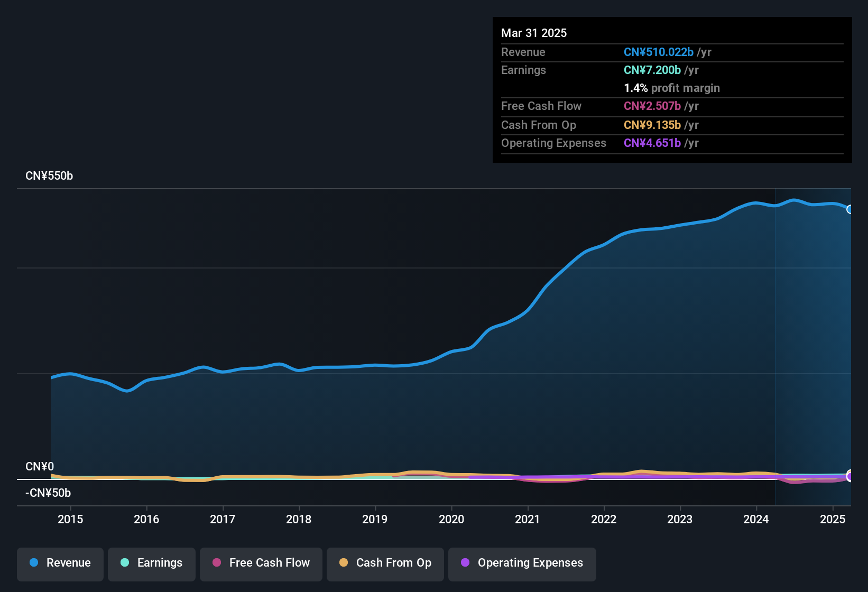868x592 pixels.
Task: Select the circular marker ending the Revenue line
Action: (850, 209)
